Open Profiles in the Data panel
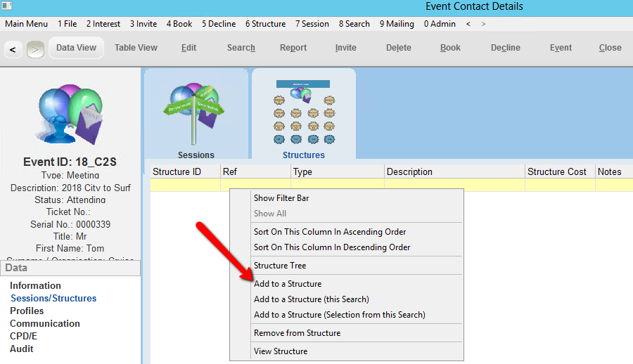This screenshot has width=633, height=364. coord(27,311)
